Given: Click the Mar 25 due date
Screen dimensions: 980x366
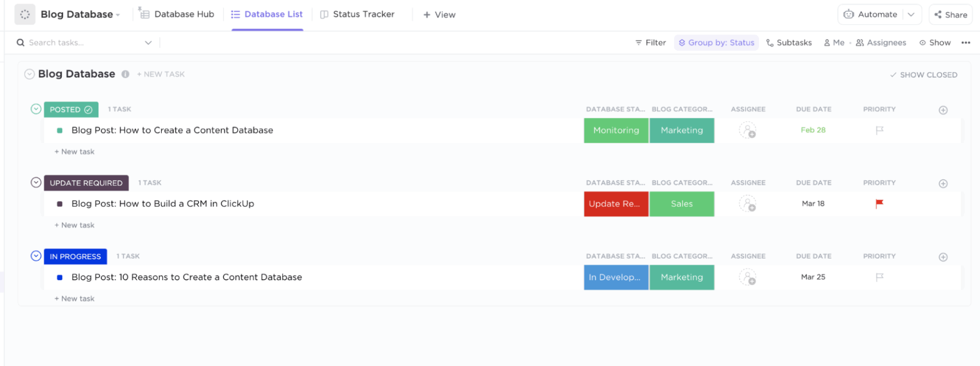Looking at the screenshot, I should 813,277.
